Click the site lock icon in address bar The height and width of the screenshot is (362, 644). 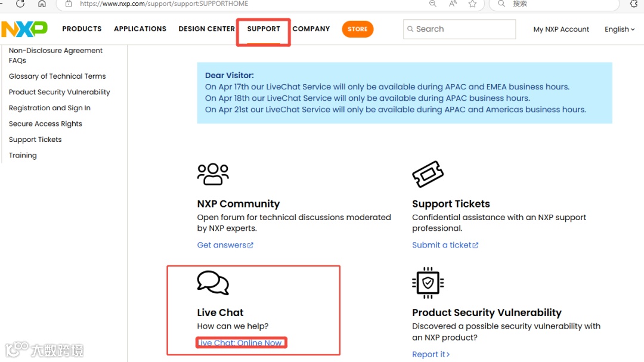(69, 4)
